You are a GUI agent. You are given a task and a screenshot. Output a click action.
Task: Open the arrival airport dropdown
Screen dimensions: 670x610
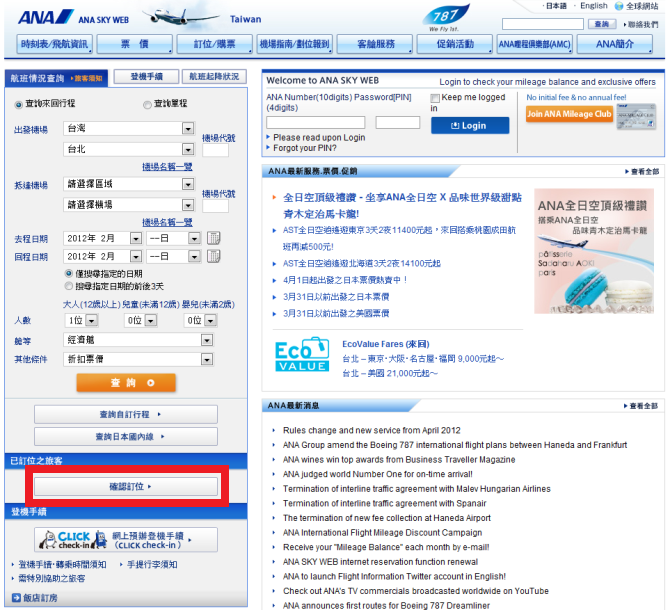tap(129, 205)
